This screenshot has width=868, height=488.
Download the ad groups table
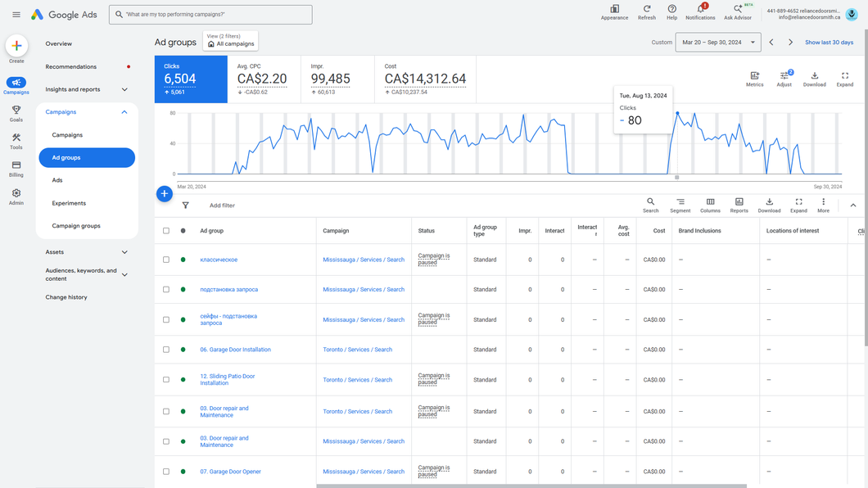tap(769, 206)
